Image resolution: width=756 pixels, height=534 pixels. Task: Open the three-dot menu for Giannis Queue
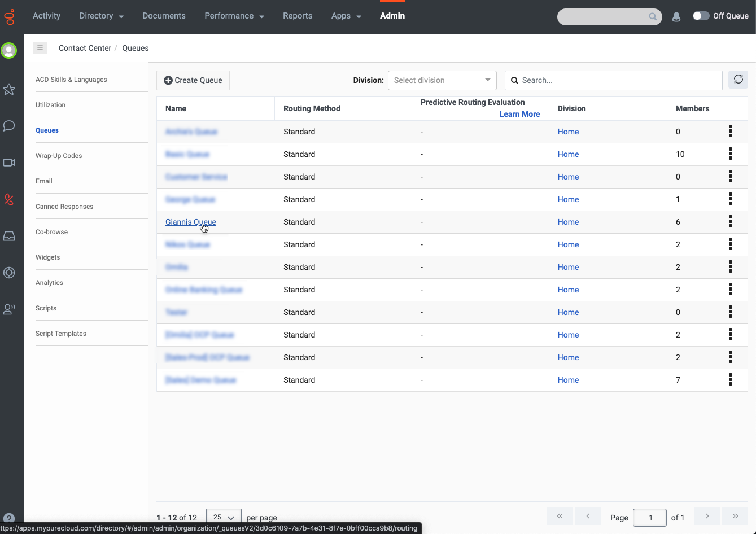pos(730,222)
